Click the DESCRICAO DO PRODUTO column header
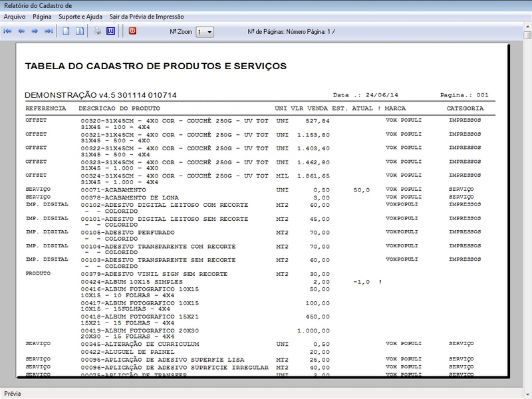This screenshot has width=532, height=399. coord(120,108)
